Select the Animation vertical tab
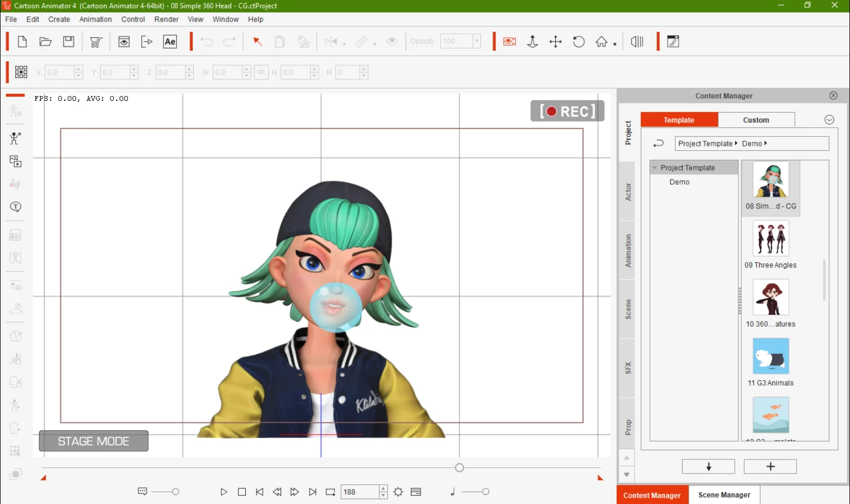The width and height of the screenshot is (850, 504). tap(628, 251)
